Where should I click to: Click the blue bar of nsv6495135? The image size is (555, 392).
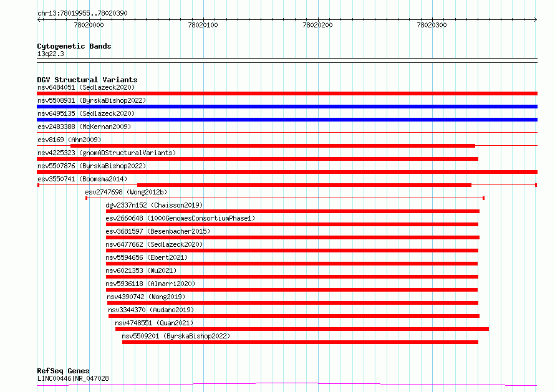[287, 120]
